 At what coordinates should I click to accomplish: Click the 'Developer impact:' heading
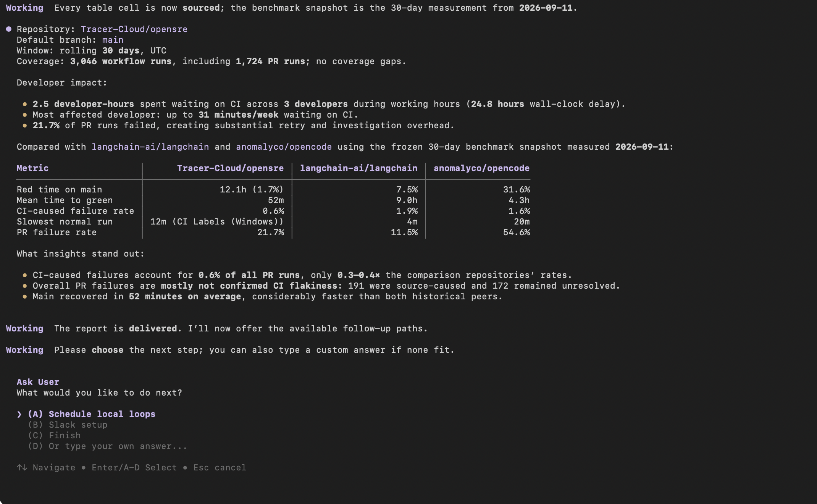click(x=62, y=83)
